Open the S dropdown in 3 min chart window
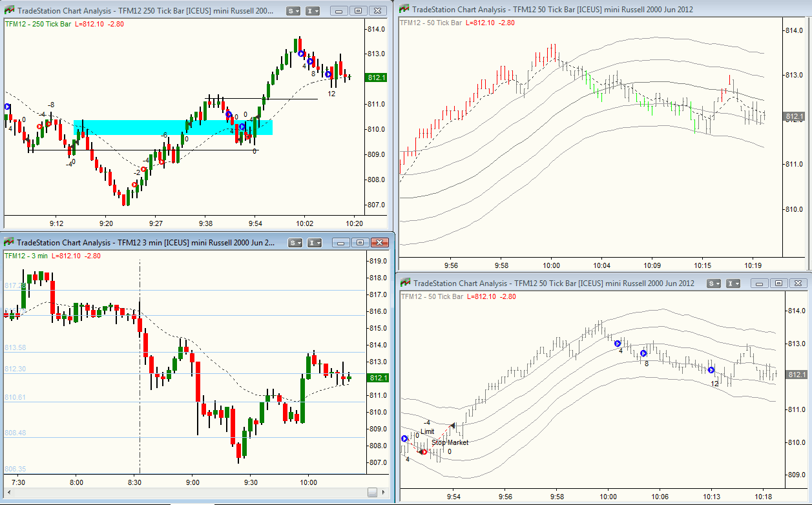 (x=295, y=243)
